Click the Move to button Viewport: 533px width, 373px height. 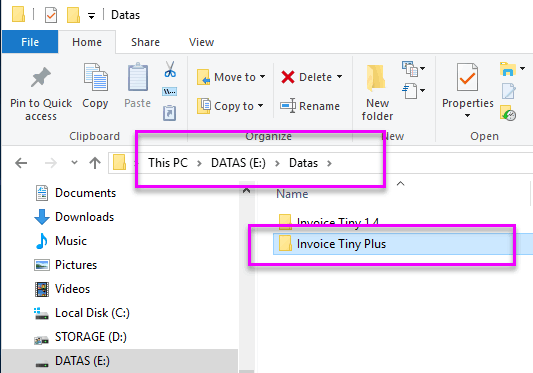point(231,77)
